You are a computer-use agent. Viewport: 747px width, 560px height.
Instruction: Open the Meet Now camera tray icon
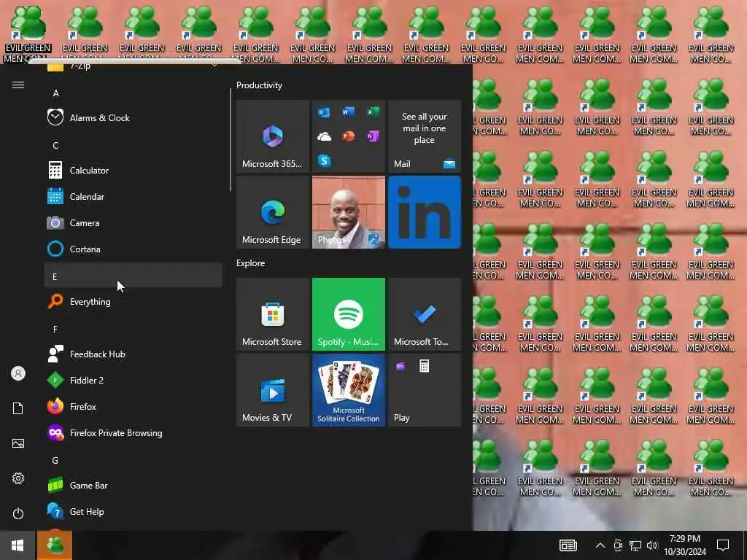618,545
